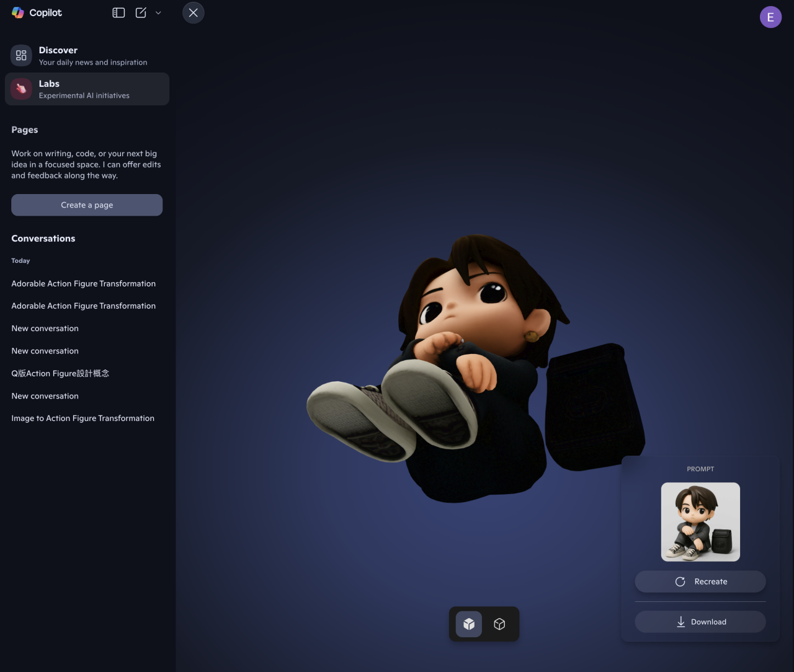Switch to solid 3D cube view

point(468,624)
